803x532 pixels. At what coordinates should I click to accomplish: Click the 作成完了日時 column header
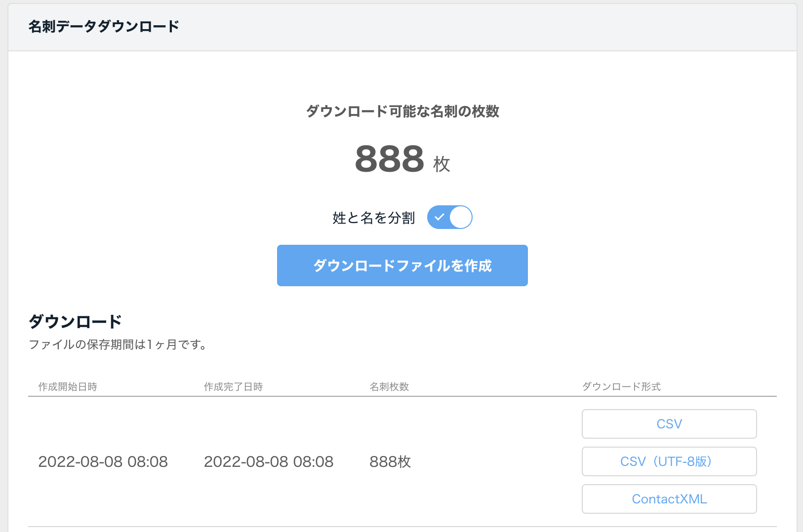(233, 387)
